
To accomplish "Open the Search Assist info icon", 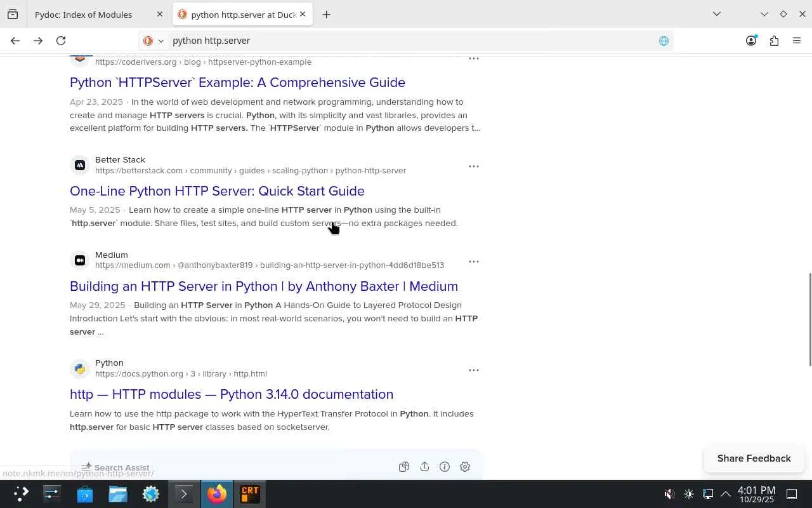I will (x=445, y=467).
